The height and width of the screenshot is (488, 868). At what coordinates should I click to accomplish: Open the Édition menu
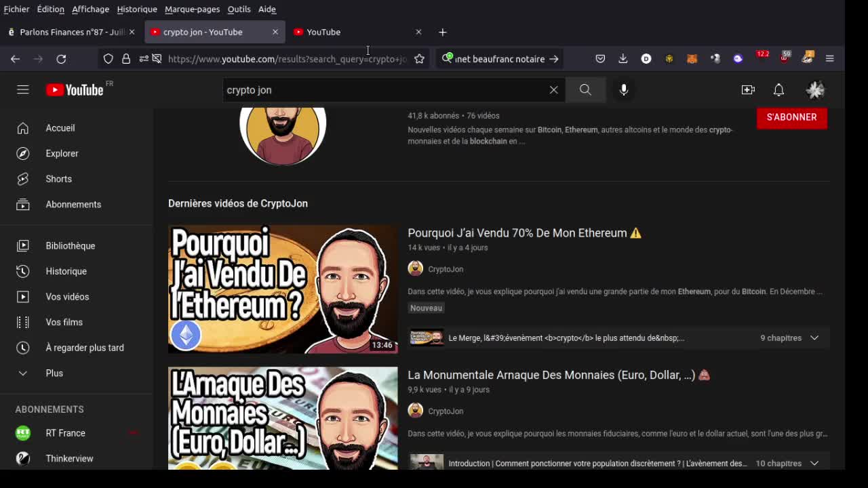pyautogui.click(x=50, y=9)
